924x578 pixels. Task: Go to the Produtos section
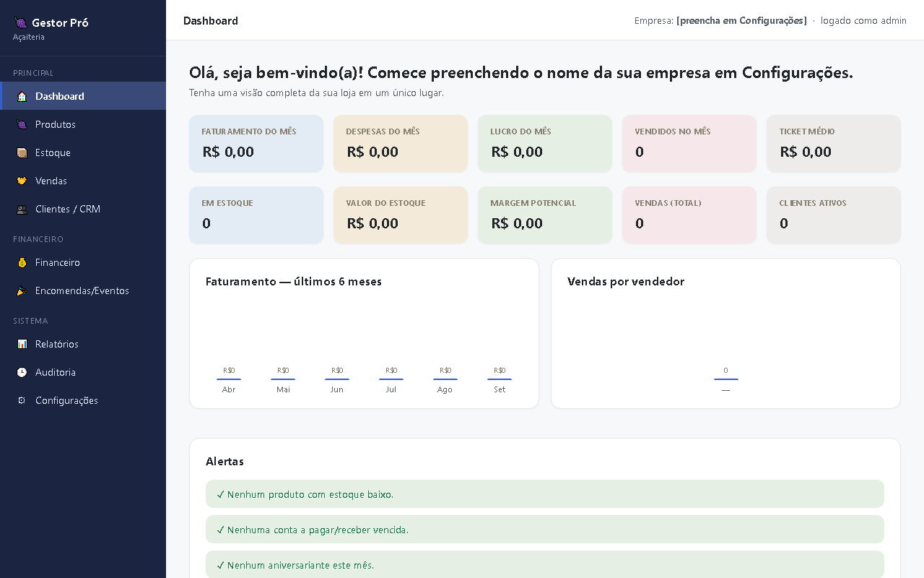[83, 124]
